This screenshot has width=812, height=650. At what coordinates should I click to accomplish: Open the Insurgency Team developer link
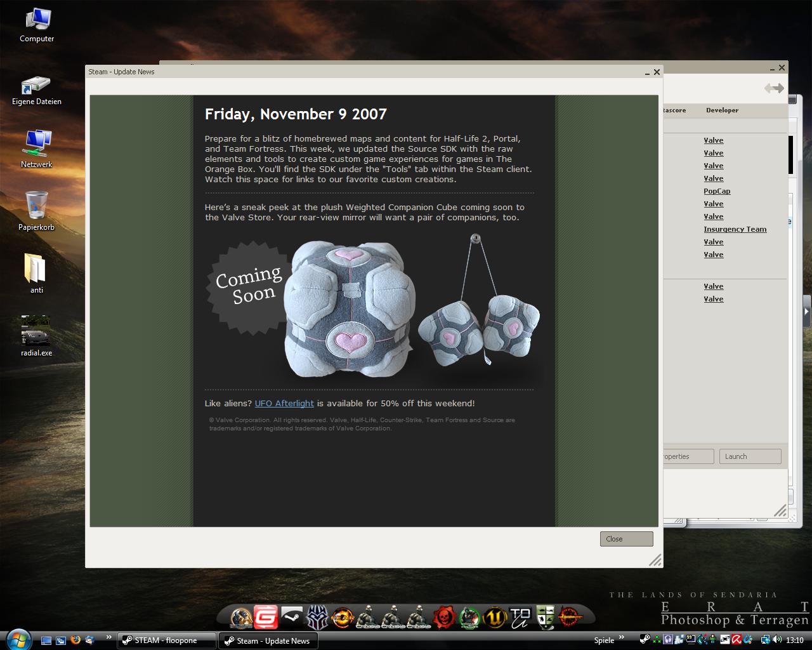[x=735, y=229]
